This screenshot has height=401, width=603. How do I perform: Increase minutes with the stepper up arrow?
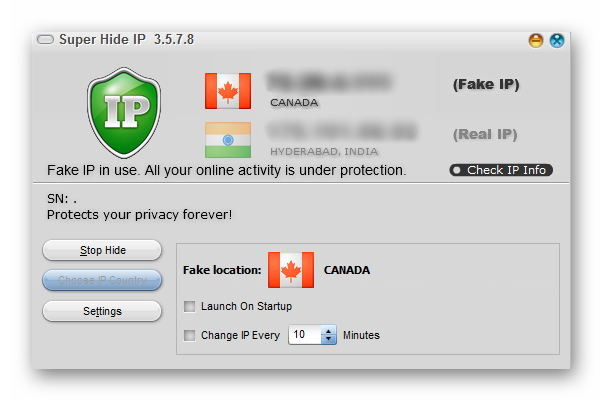(x=328, y=331)
